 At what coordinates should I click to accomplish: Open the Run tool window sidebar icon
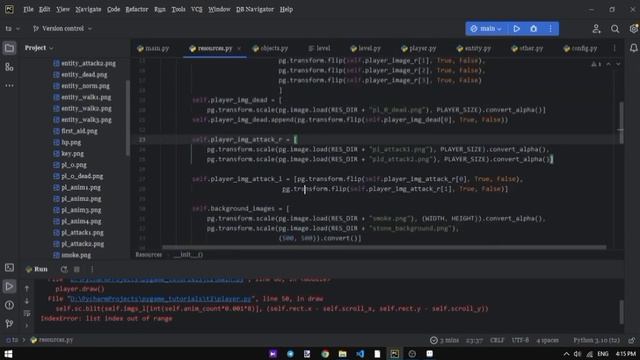[x=9, y=286]
